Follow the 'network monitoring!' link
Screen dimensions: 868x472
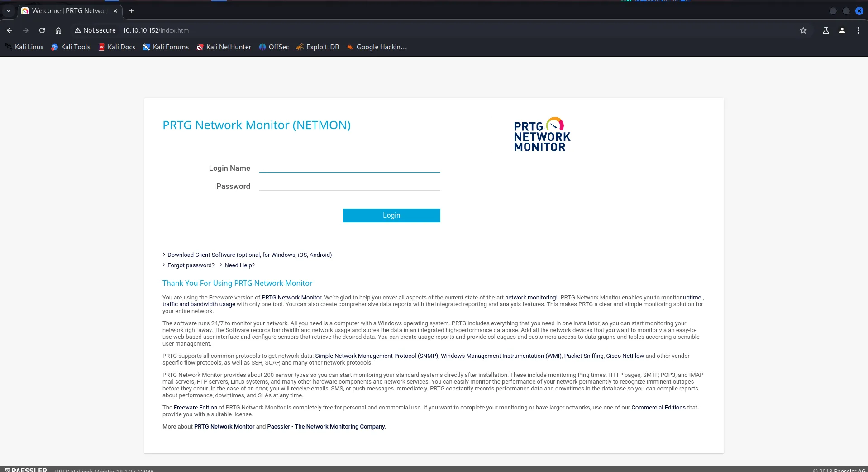pyautogui.click(x=531, y=298)
